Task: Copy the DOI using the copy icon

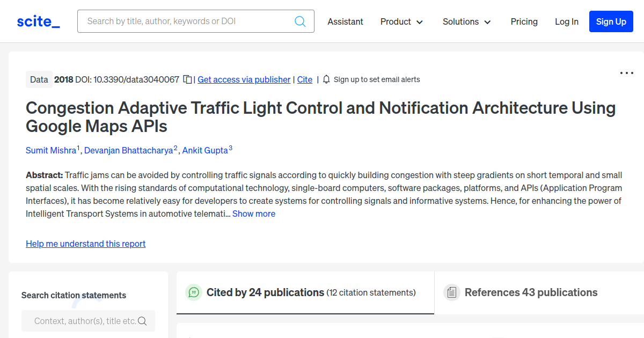Action: 187,79
